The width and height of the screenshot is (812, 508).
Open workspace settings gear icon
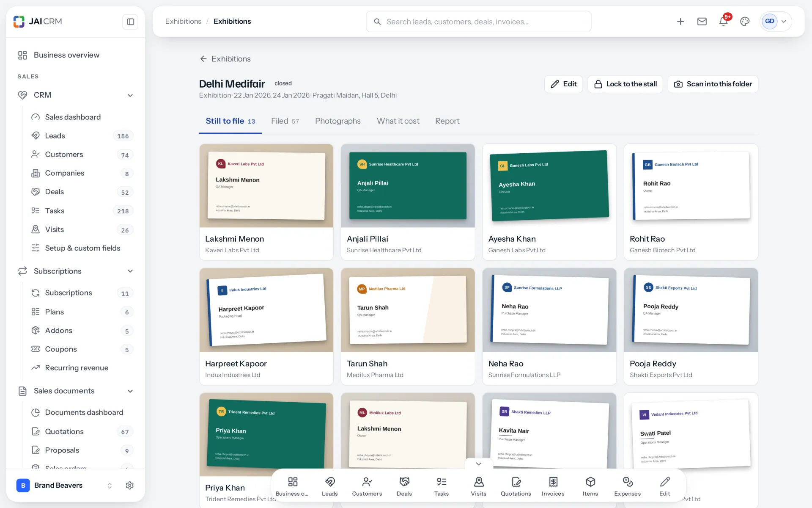tap(130, 486)
